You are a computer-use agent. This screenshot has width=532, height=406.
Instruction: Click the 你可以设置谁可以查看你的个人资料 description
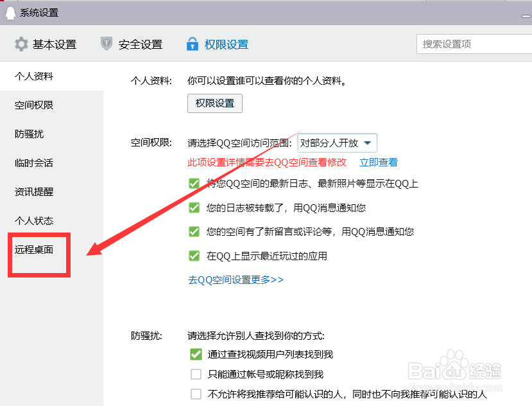(267, 81)
